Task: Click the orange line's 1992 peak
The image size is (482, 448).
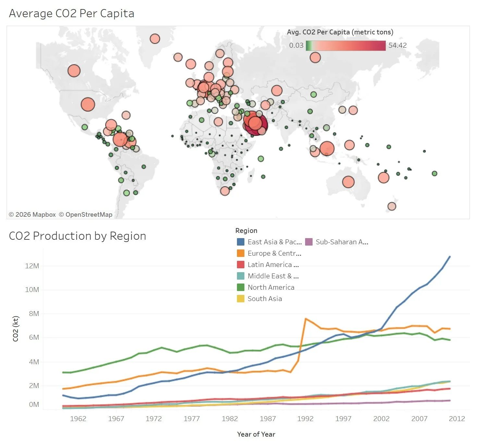Action: (x=305, y=319)
